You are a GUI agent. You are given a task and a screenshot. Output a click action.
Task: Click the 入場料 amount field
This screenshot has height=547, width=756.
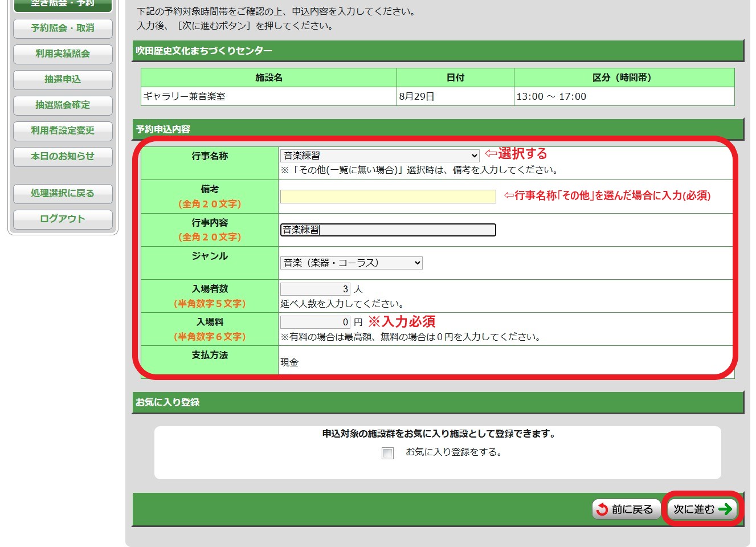(314, 322)
